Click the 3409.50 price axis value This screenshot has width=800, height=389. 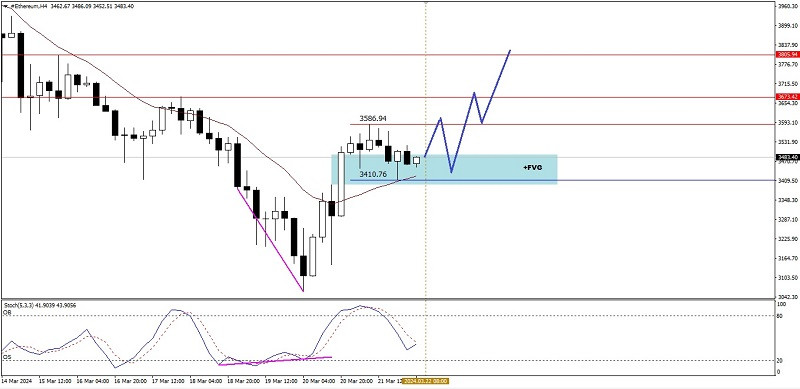pyautogui.click(x=788, y=181)
